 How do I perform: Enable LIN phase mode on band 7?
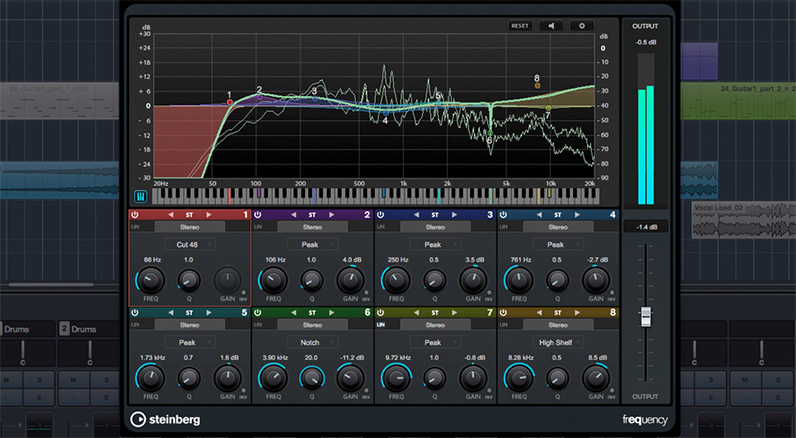pos(381,325)
